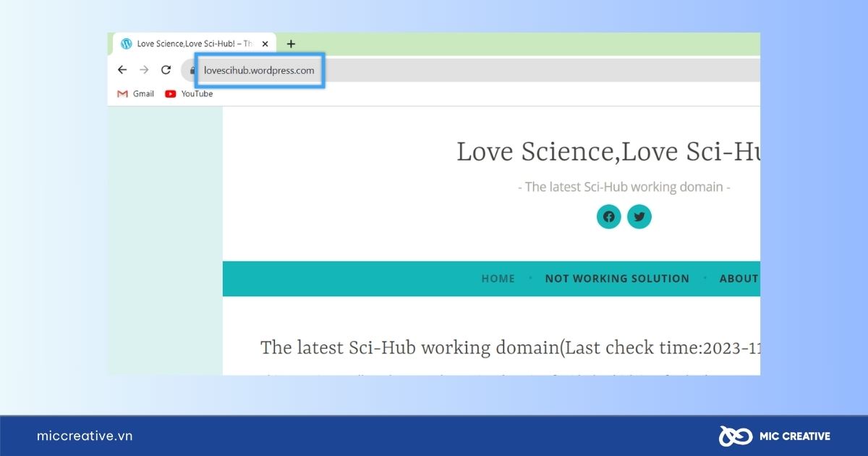Open a new tab with plus button
868x456 pixels.
pyautogui.click(x=291, y=44)
